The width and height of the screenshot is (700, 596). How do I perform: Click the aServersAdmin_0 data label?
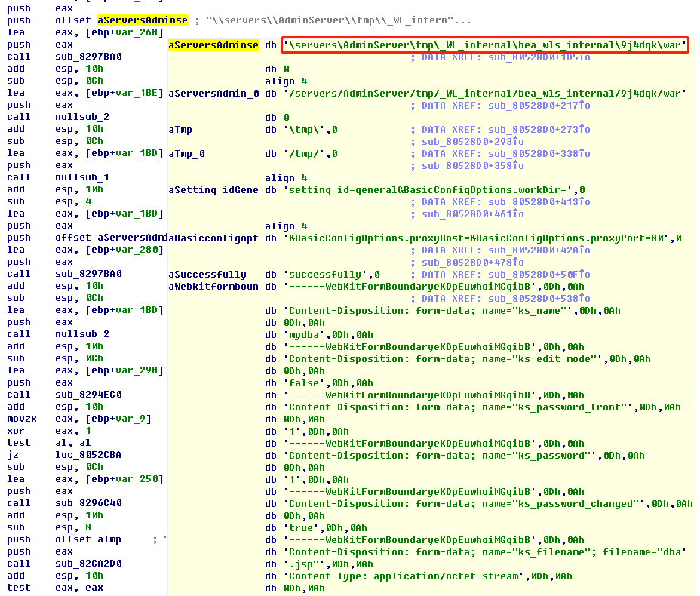coord(213,94)
